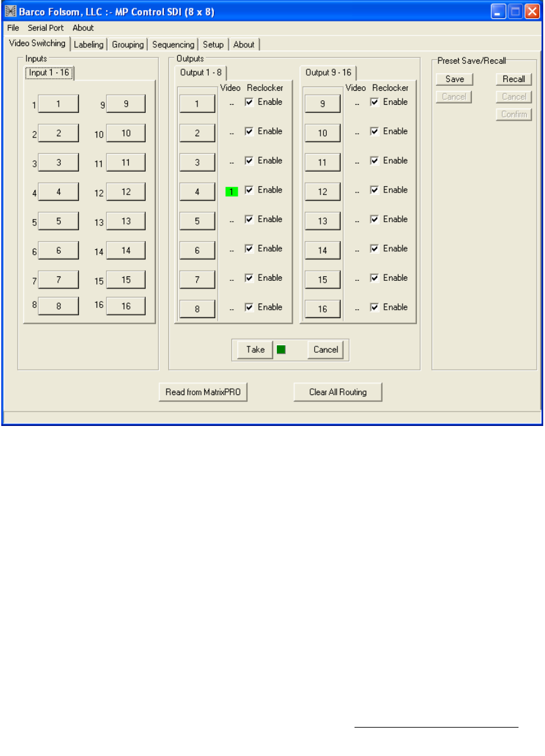
Task: Select input button 1
Action: pos(58,103)
